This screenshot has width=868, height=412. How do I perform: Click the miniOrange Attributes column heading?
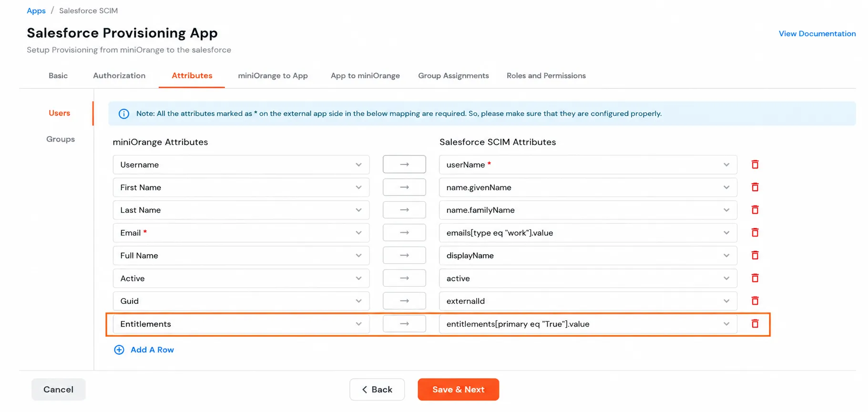[x=160, y=142]
